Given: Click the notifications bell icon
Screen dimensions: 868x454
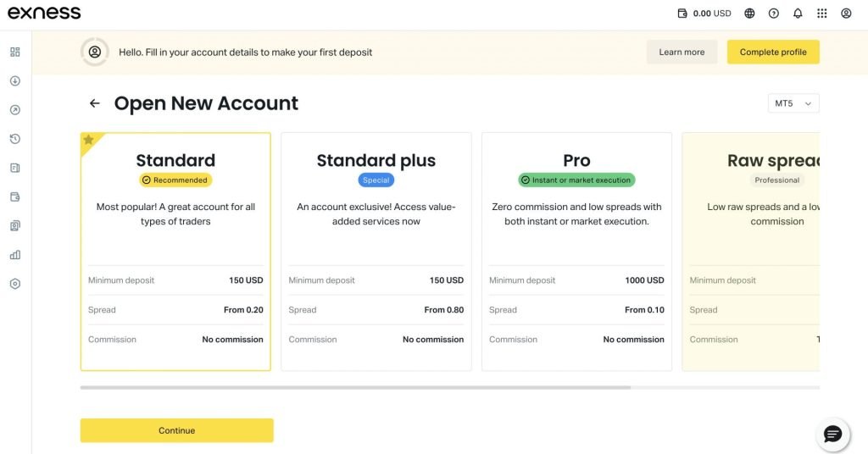Looking at the screenshot, I should (798, 14).
